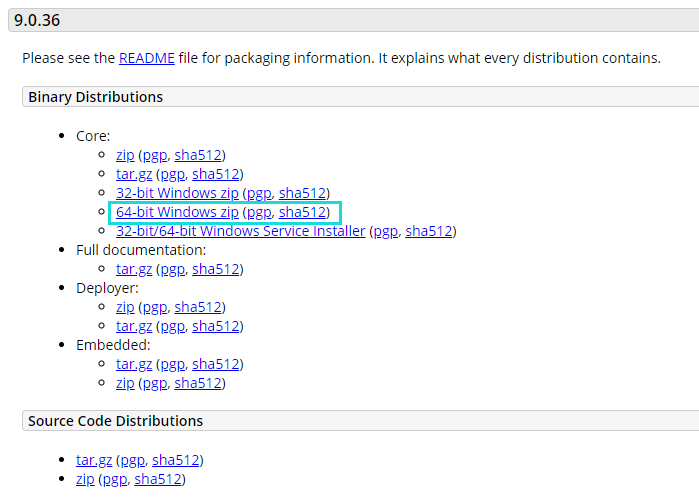The height and width of the screenshot is (499, 699).
Task: Click the 'Core:' list label
Action: click(x=93, y=136)
